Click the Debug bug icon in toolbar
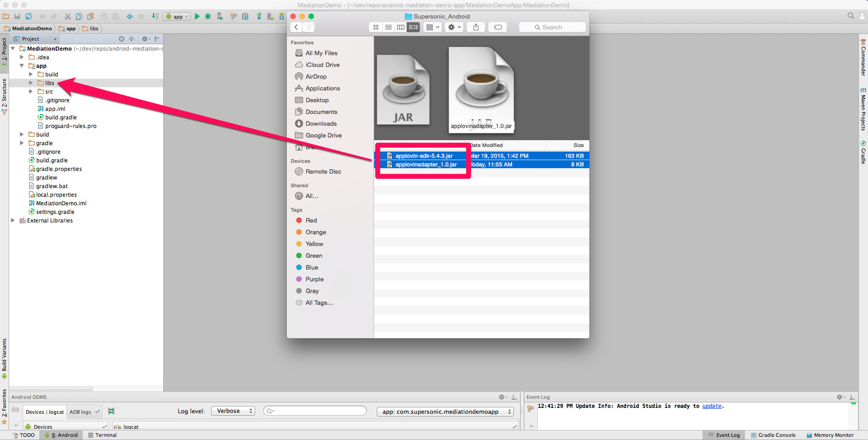 click(x=208, y=17)
